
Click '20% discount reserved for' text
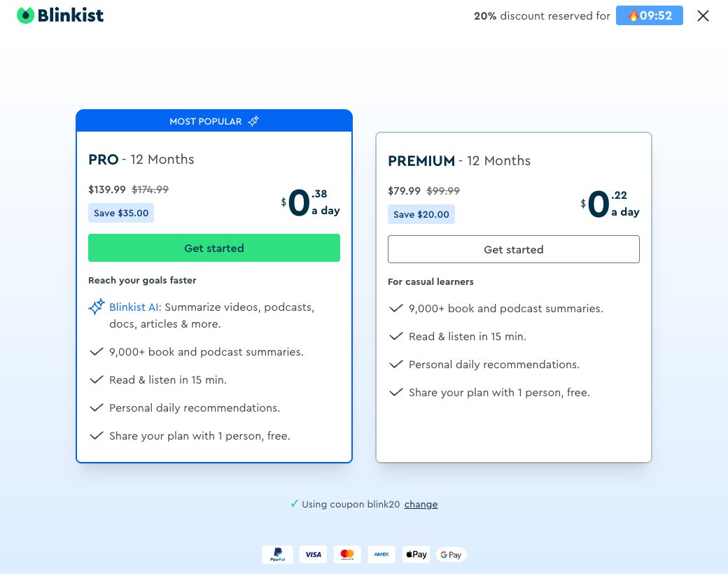[x=542, y=16]
